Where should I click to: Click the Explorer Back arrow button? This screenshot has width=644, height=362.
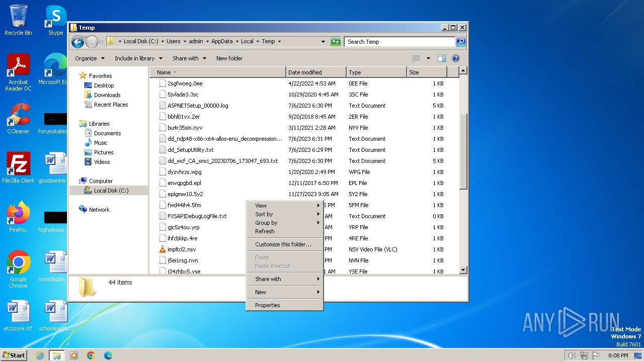[77, 42]
